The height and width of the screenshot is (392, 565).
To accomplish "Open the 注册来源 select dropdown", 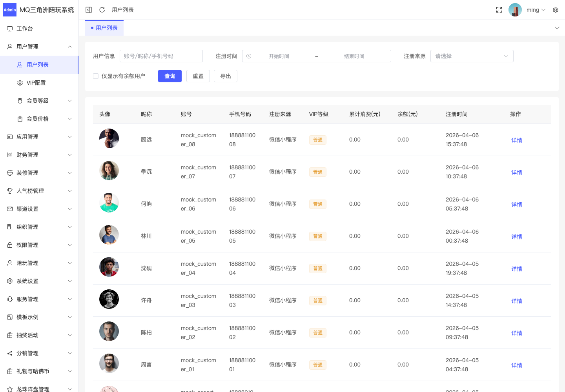I will pyautogui.click(x=472, y=56).
